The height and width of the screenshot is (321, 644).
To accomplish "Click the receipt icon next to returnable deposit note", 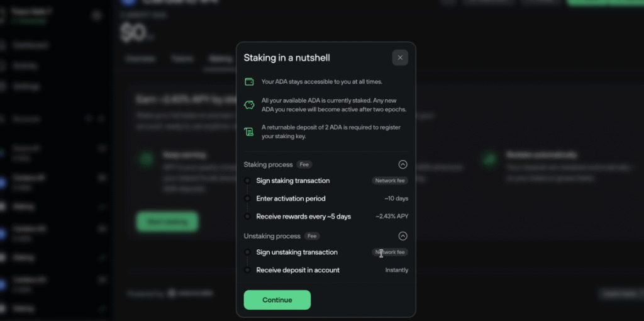I will 249,132.
